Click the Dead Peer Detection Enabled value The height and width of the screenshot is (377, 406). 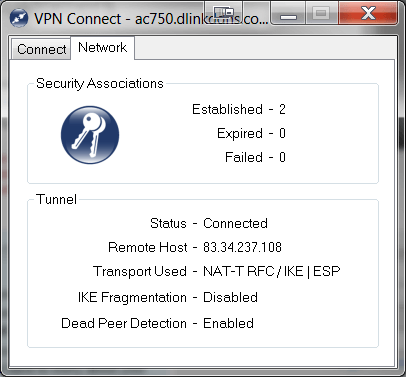[x=228, y=323]
